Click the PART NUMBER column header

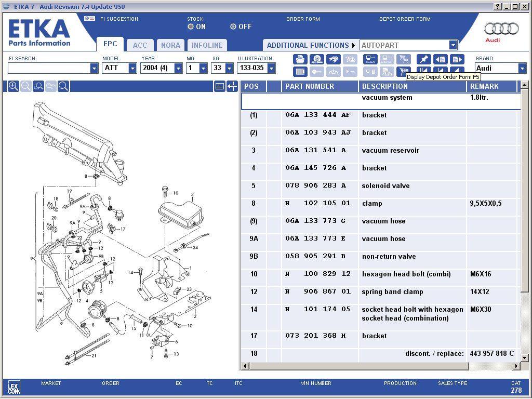(x=320, y=86)
